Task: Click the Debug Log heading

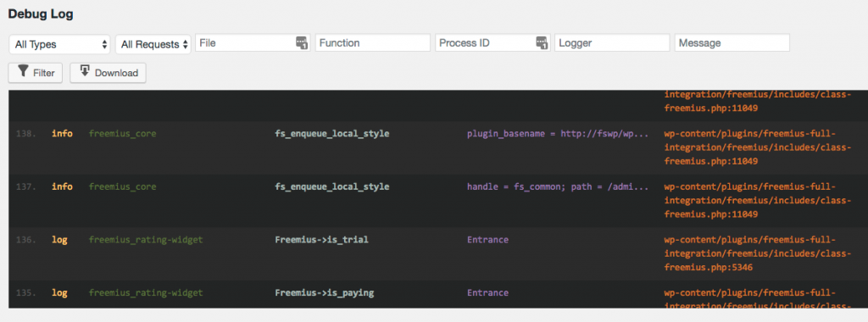Action: [x=41, y=14]
